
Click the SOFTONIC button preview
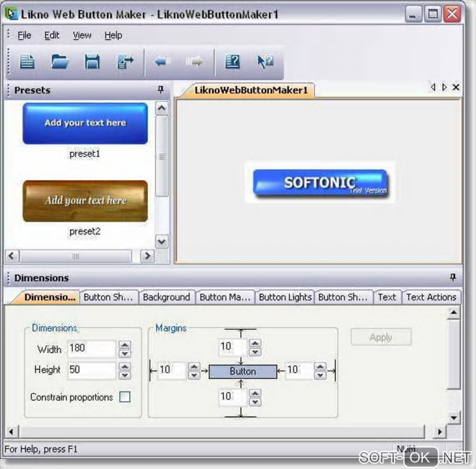pos(320,183)
